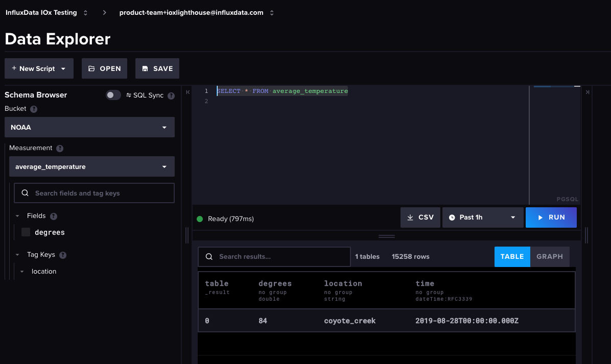The width and height of the screenshot is (611, 364).
Task: Check the degrees field checkbox
Action: 25,232
